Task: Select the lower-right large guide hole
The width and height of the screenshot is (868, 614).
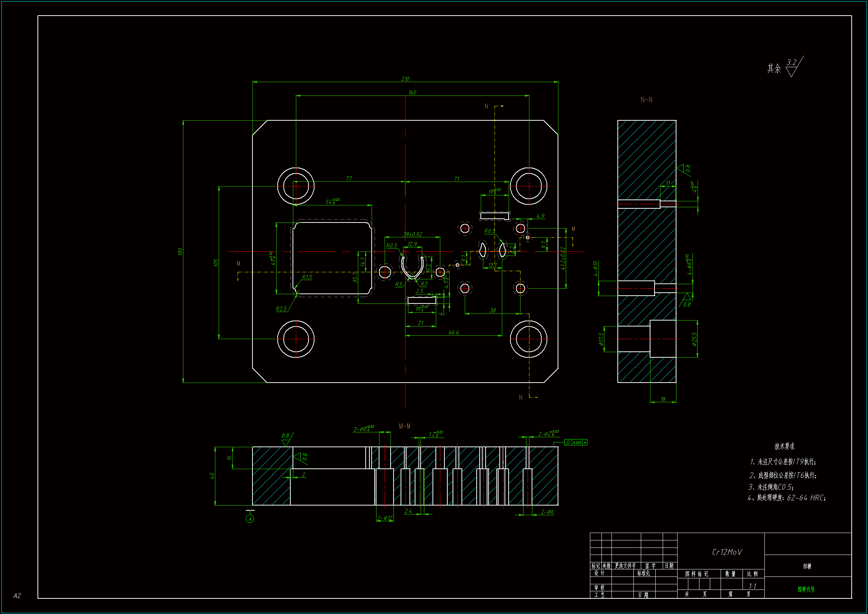Action: pos(529,339)
